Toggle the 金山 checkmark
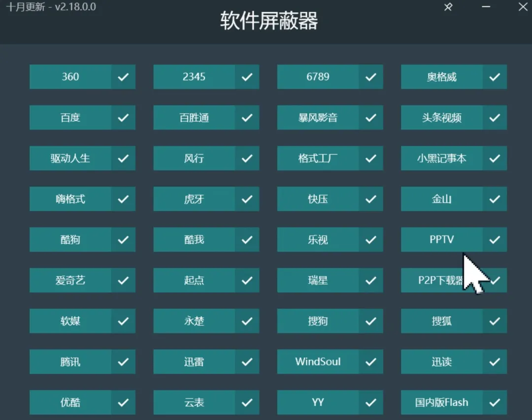Screen dimensions: 532x420 [x=495, y=199]
